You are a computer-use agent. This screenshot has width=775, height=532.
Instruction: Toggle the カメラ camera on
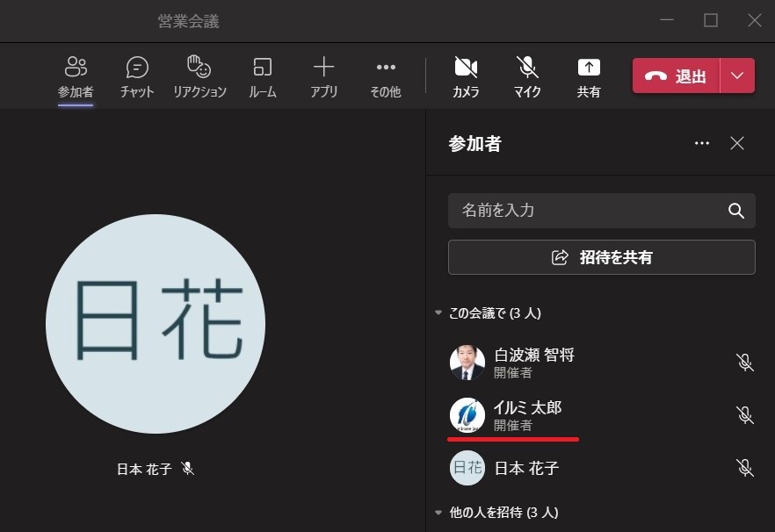466,77
